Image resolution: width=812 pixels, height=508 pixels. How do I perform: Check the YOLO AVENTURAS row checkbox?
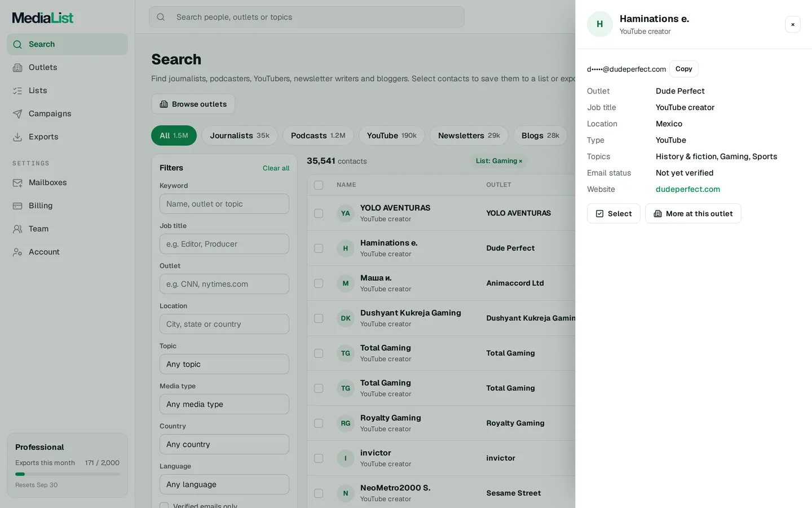[319, 213]
